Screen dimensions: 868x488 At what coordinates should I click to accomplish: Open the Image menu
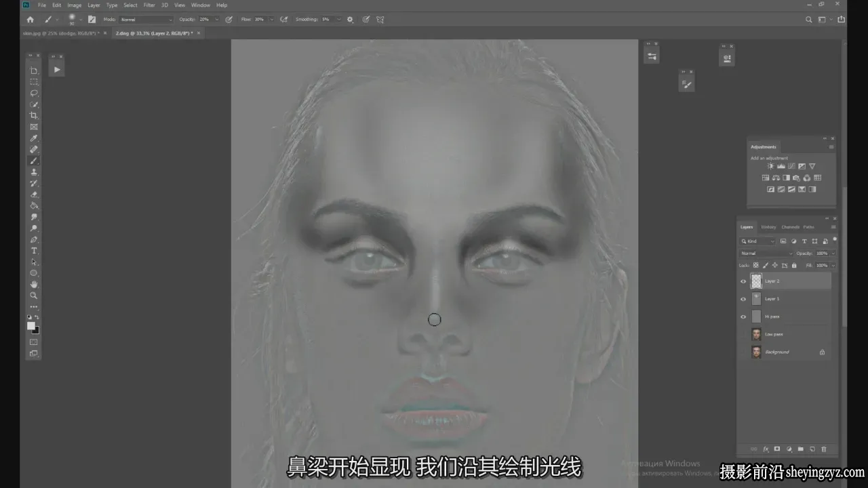[x=75, y=5]
